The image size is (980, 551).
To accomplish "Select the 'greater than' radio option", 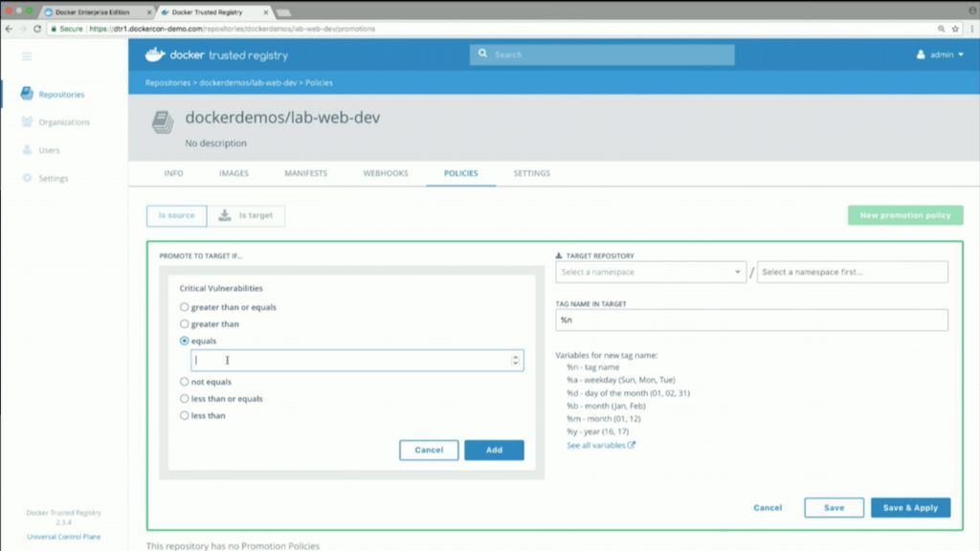I will pos(185,323).
